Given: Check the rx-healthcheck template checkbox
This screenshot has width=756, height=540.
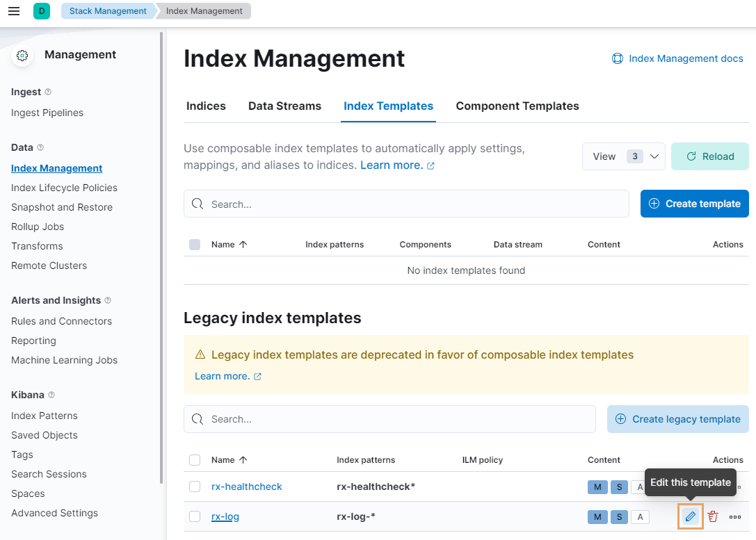Looking at the screenshot, I should [x=195, y=486].
